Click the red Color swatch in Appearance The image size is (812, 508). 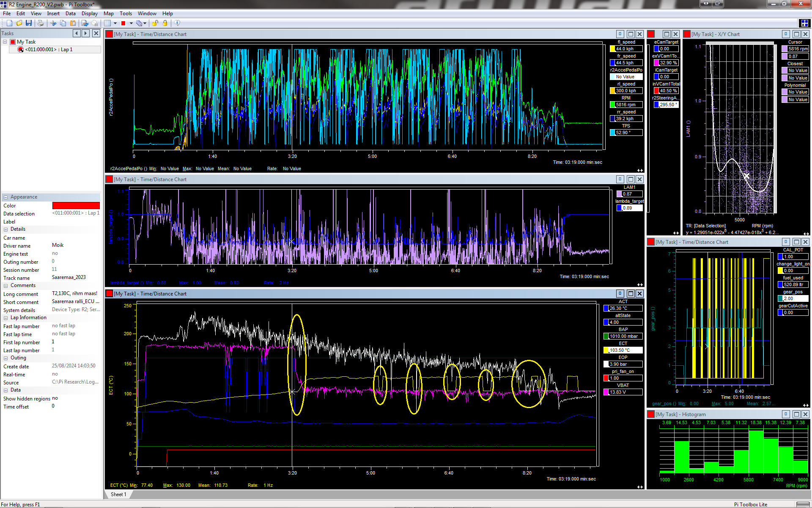(76, 206)
